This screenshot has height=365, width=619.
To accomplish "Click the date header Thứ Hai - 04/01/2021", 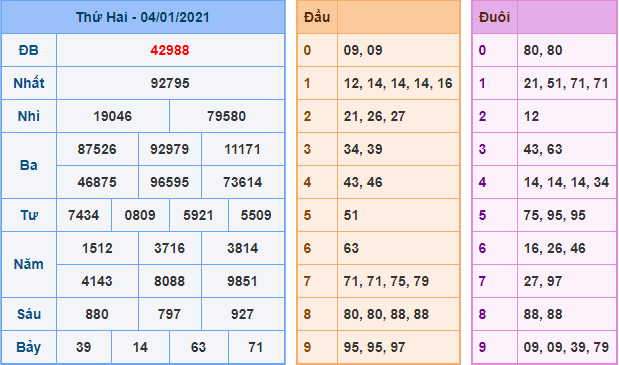I will pyautogui.click(x=143, y=17).
